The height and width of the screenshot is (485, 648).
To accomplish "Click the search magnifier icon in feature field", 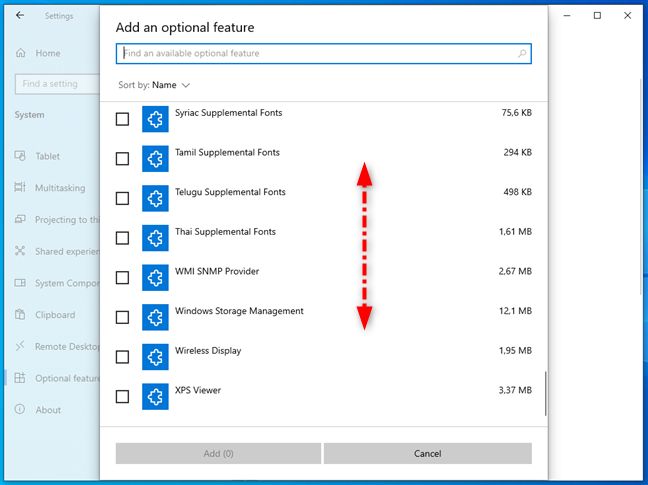I will point(522,53).
